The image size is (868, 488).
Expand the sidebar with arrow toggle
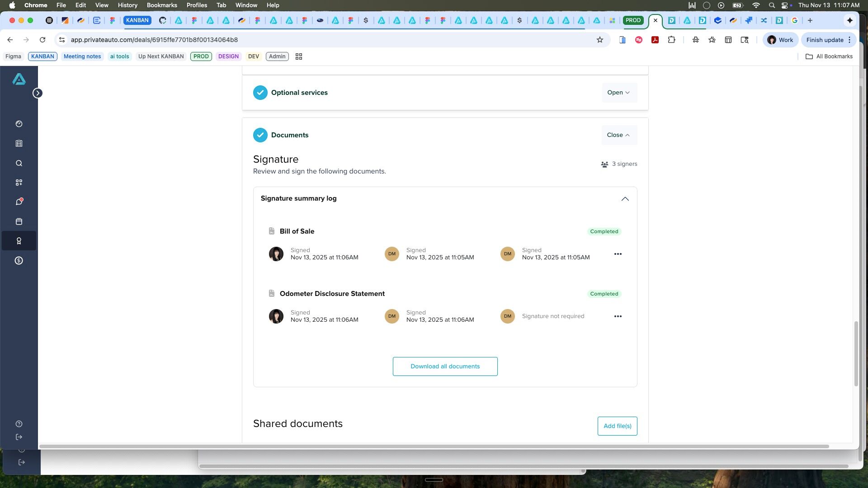click(x=38, y=93)
